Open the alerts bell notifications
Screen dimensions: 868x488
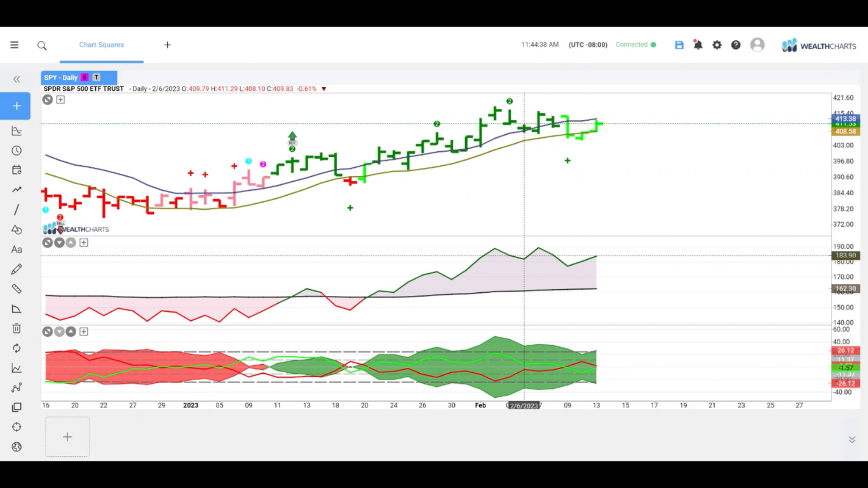coord(698,45)
